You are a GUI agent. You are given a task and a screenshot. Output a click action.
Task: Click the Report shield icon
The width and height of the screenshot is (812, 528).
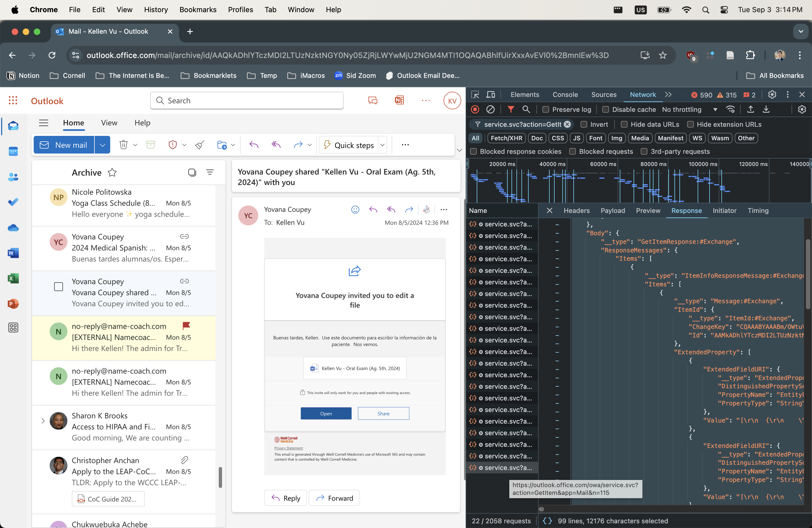point(173,145)
